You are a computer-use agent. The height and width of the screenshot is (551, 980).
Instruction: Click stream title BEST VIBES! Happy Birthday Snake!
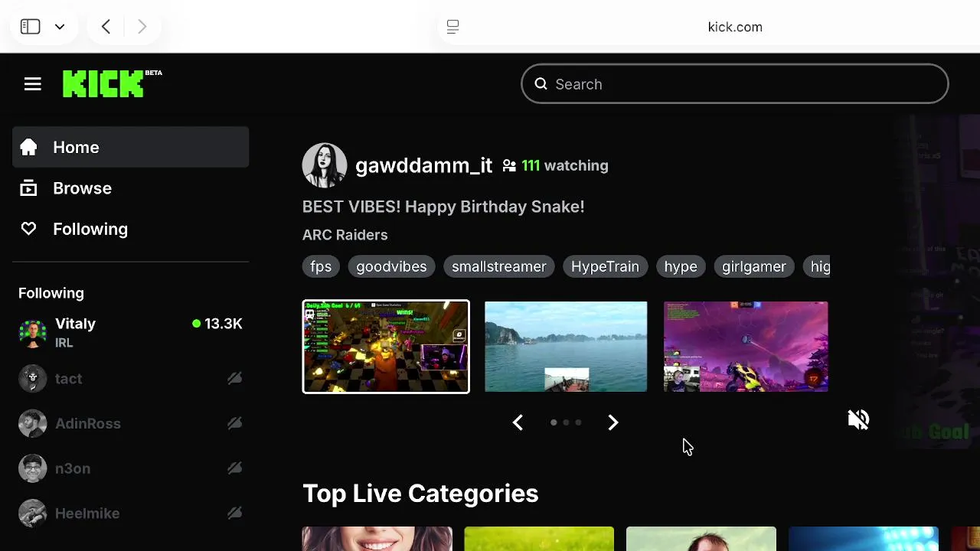click(443, 207)
